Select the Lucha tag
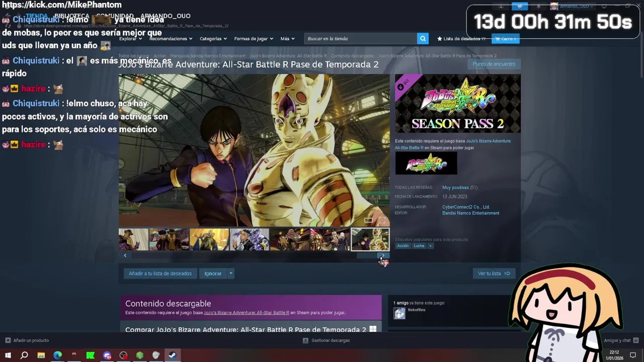This screenshot has width=644, height=362. (419, 246)
